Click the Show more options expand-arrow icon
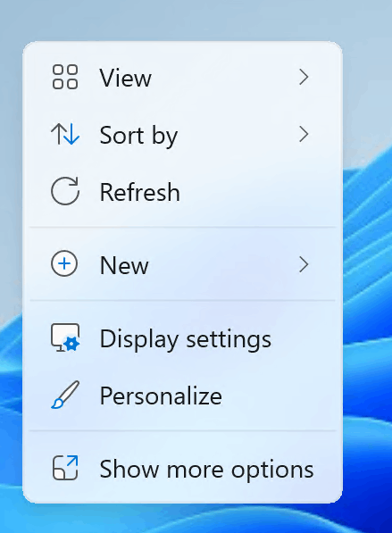Image resolution: width=392 pixels, height=533 pixels. (x=65, y=468)
